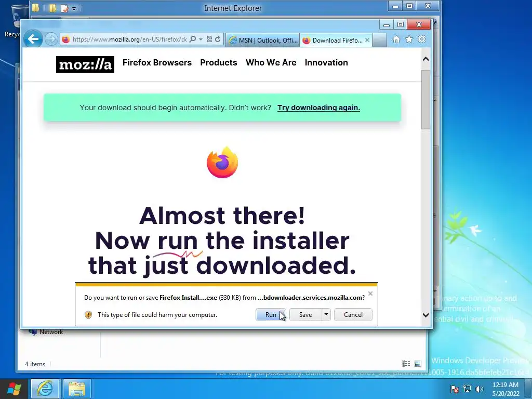Click the volume speaker tray icon
The width and height of the screenshot is (532, 399).
[x=479, y=389]
